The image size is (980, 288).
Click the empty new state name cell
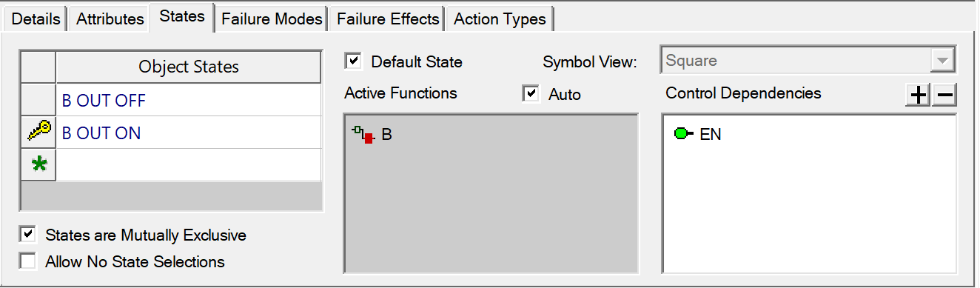coord(189,164)
